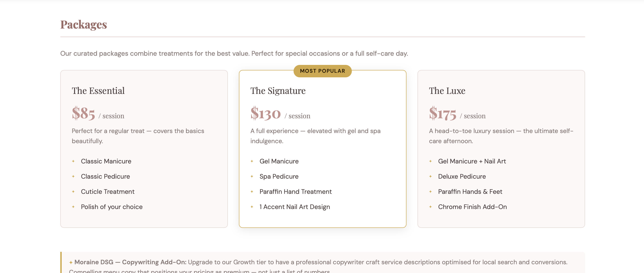
Task: Click the Most Popular badge
Action: tap(322, 71)
